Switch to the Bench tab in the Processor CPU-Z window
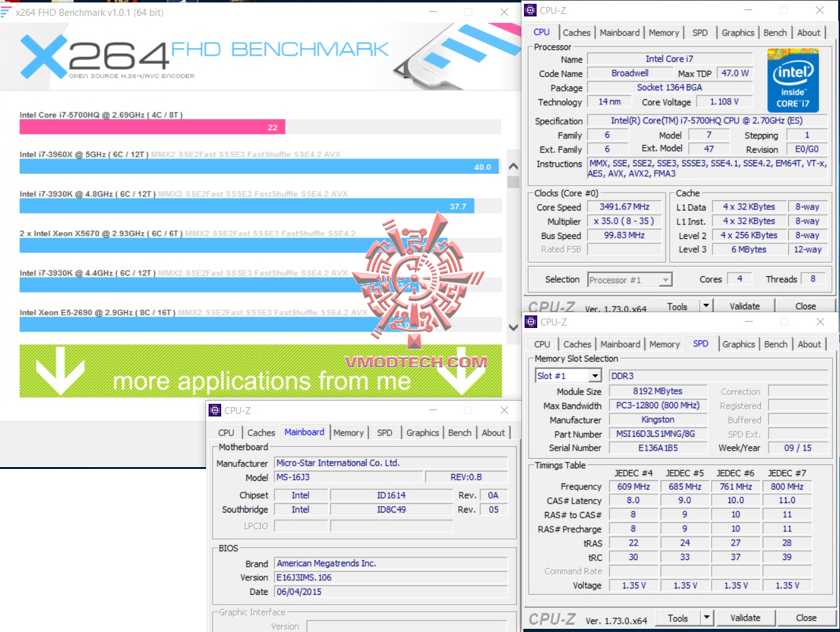 pyautogui.click(x=775, y=32)
